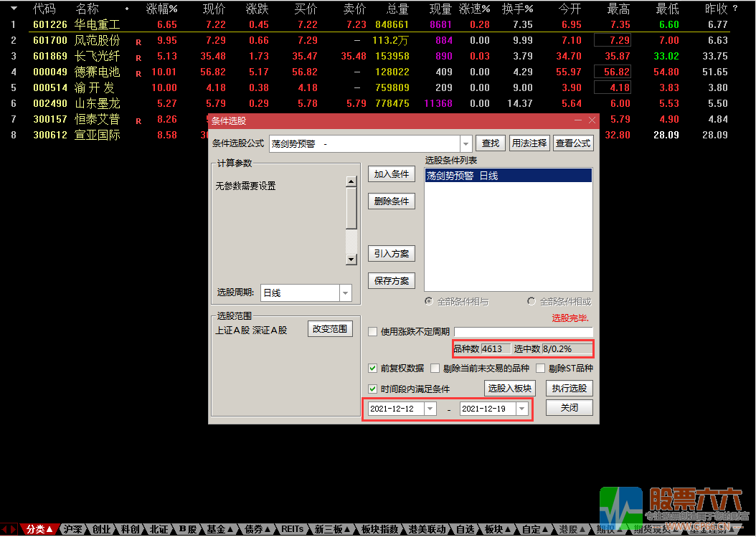Click 引入方案 button
756x537 pixels.
392,254
